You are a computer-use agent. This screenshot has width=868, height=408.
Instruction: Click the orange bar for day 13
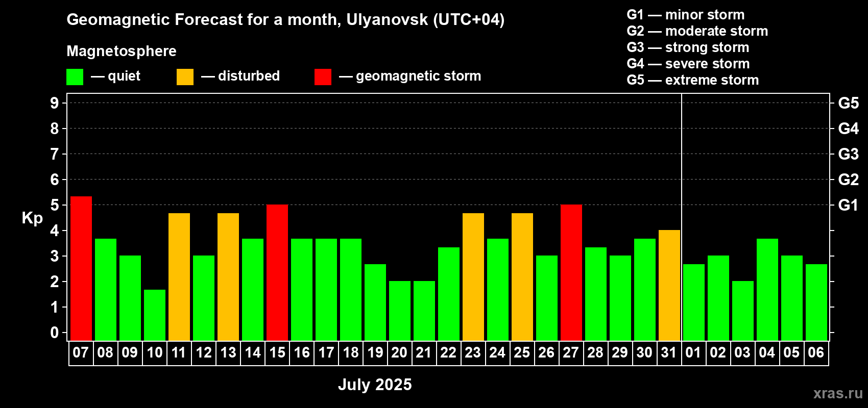[228, 277]
